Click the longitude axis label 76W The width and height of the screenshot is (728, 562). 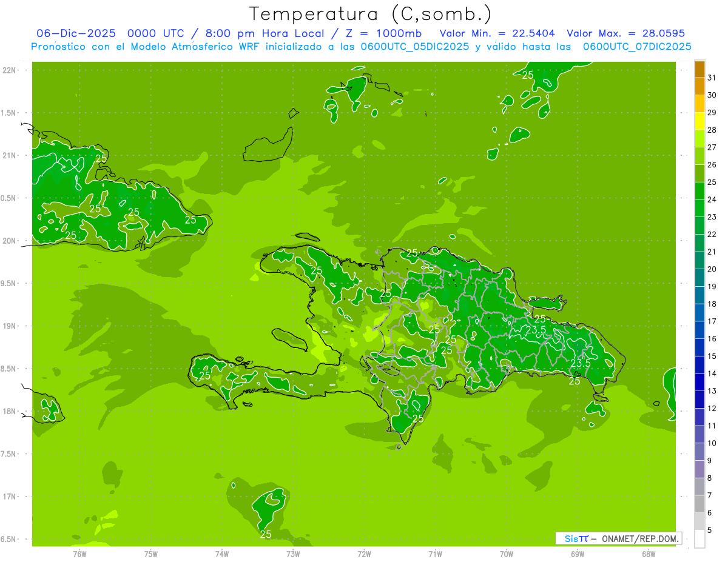[x=79, y=554]
